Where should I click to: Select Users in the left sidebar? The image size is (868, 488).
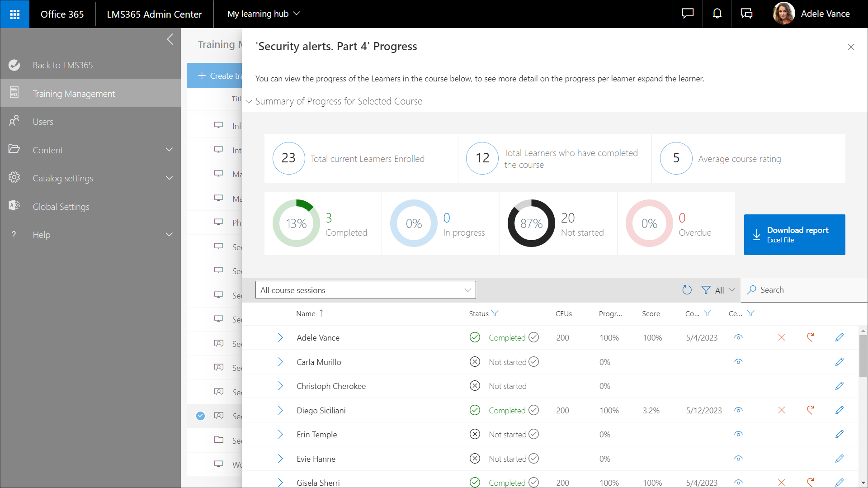coord(43,122)
